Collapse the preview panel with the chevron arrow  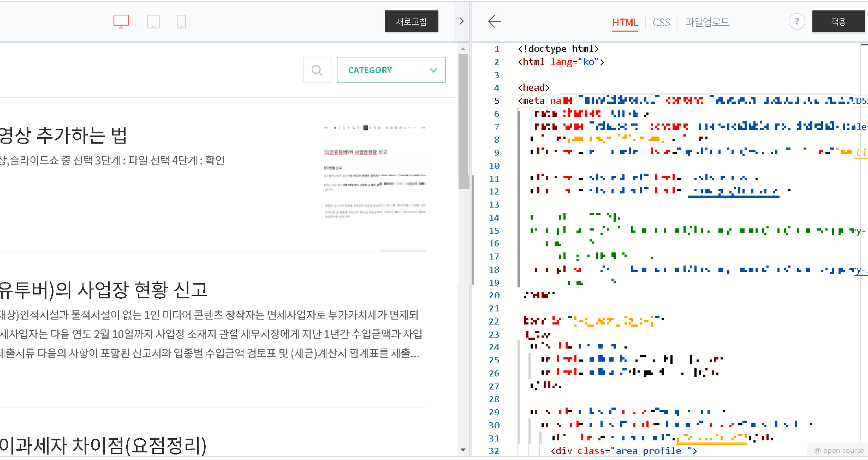(461, 21)
